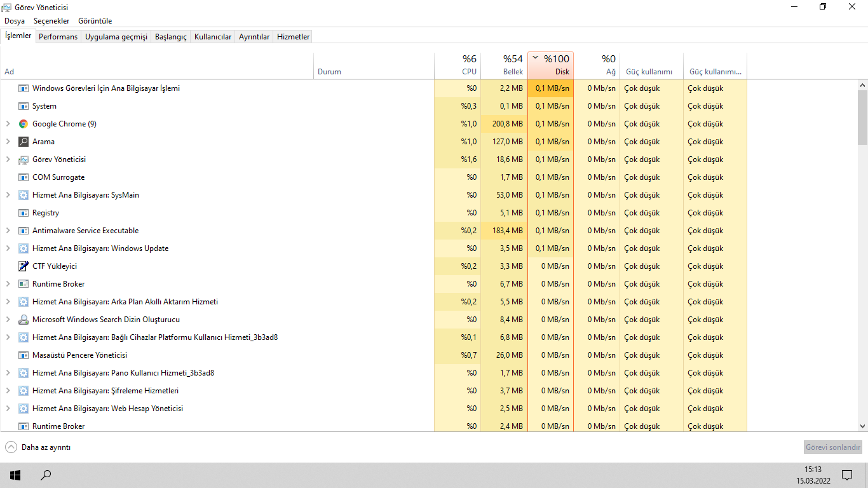The width and height of the screenshot is (868, 488).
Task: Switch to the Ayrıntılar tab
Action: click(x=254, y=37)
